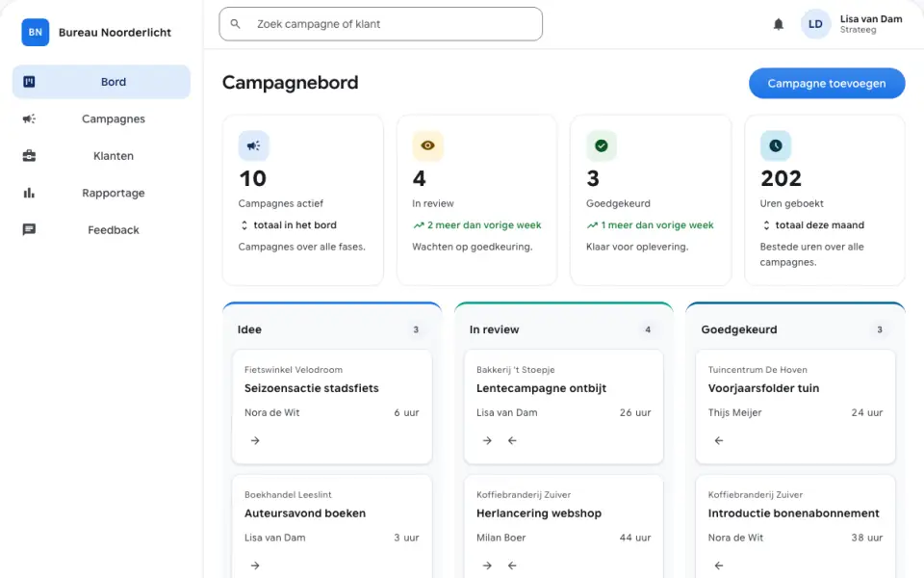Move Herlancering webshop back with left arrow
Screen dimensions: 924x578
tap(512, 565)
